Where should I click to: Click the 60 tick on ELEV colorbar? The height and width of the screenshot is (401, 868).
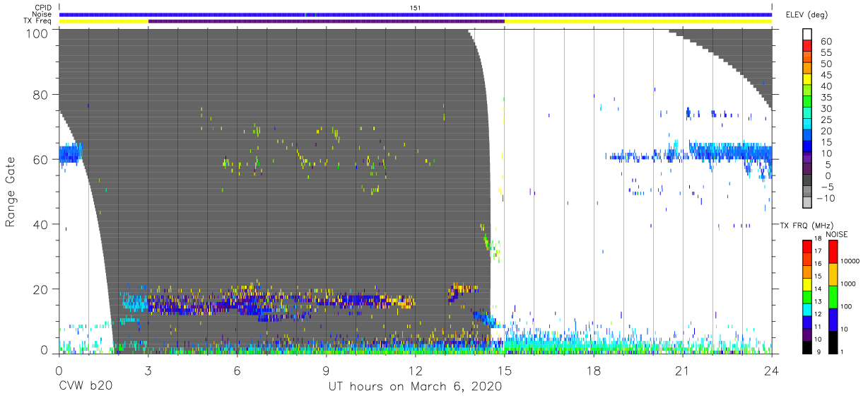825,42
